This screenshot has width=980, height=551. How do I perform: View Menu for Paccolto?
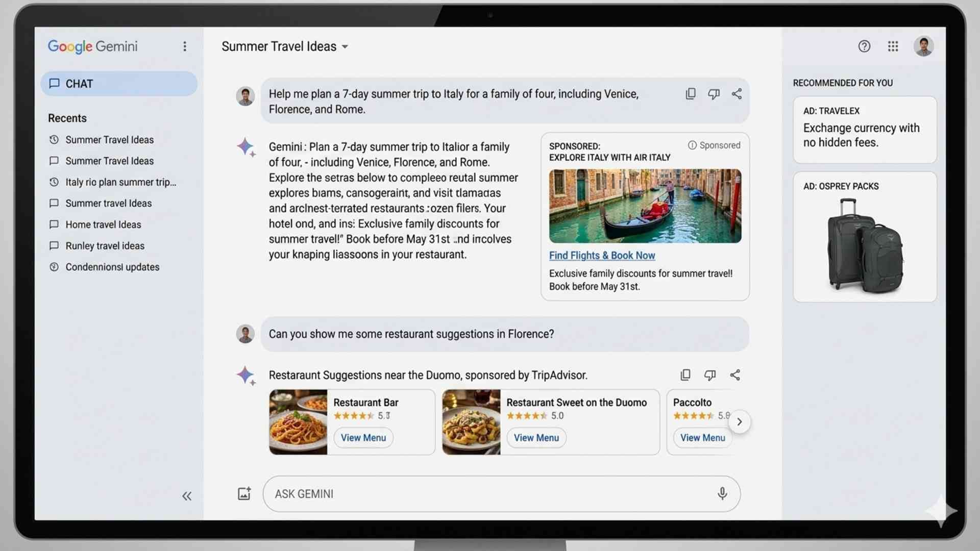703,438
